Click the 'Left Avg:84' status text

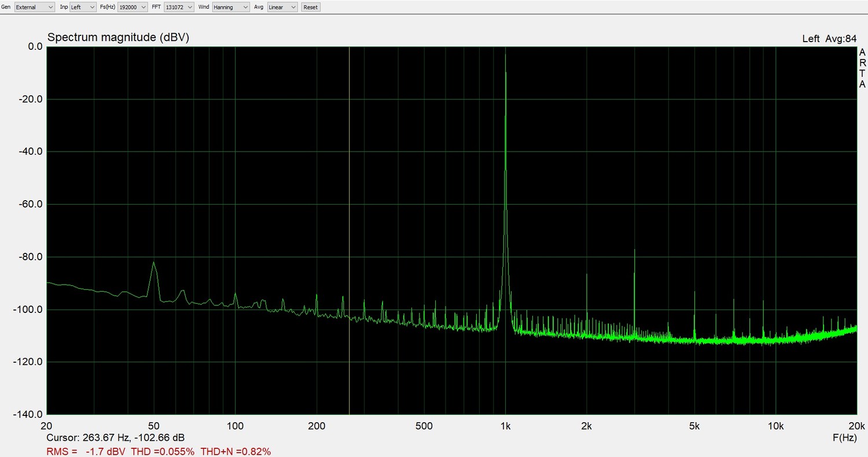coord(829,39)
